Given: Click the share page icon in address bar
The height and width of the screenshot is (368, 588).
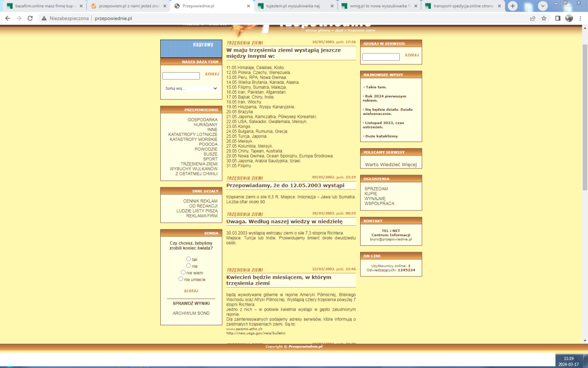Looking at the screenshot, I should [x=533, y=18].
